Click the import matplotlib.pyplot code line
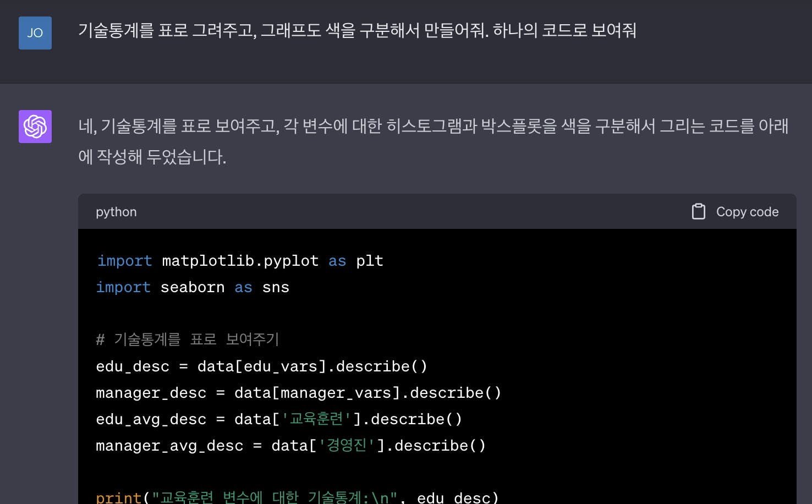Screen dimensions: 812x504 coord(240,261)
